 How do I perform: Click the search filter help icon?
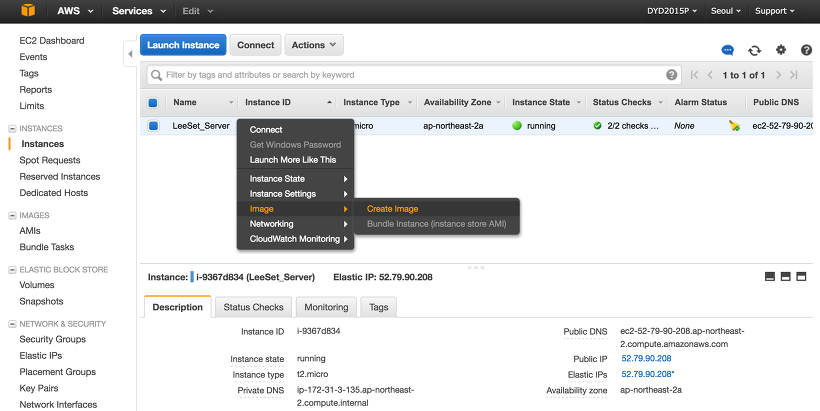671,75
